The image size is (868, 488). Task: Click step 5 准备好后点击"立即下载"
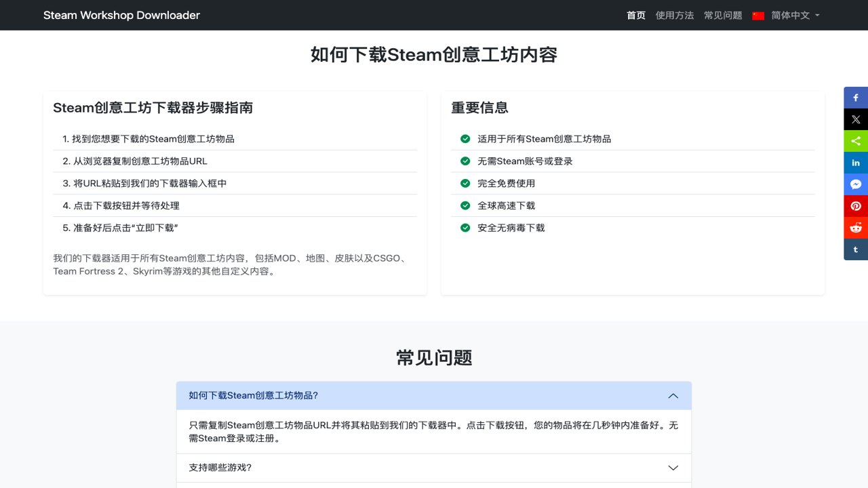[x=235, y=228]
